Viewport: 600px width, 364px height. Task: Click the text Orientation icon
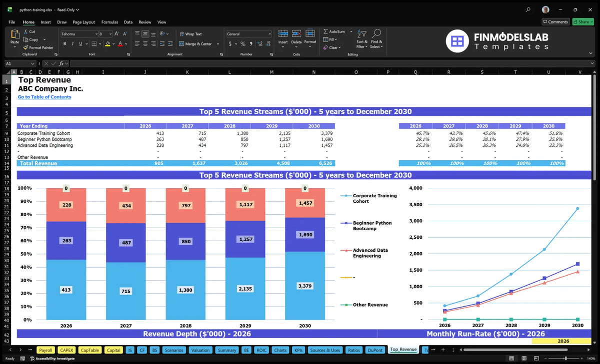pos(162,34)
